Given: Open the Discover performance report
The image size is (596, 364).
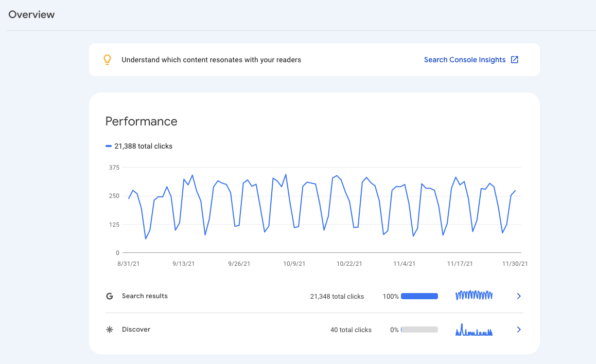Looking at the screenshot, I should 136,330.
